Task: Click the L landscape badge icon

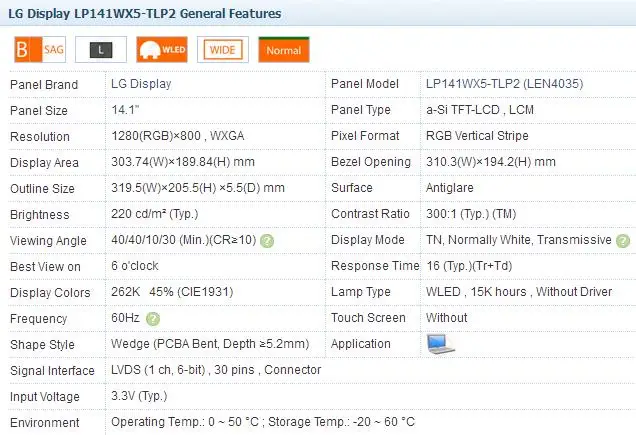Action: pos(101,50)
